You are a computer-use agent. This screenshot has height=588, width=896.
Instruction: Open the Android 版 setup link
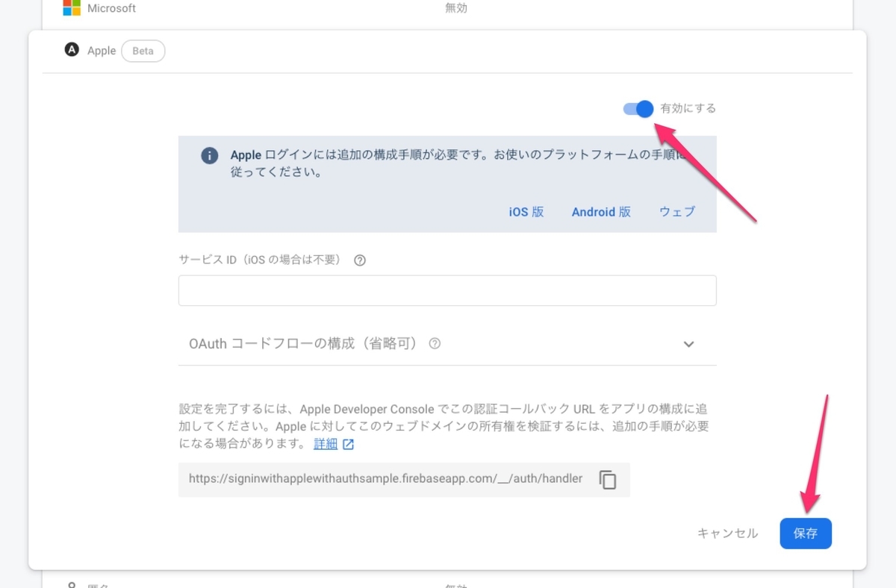(x=601, y=212)
